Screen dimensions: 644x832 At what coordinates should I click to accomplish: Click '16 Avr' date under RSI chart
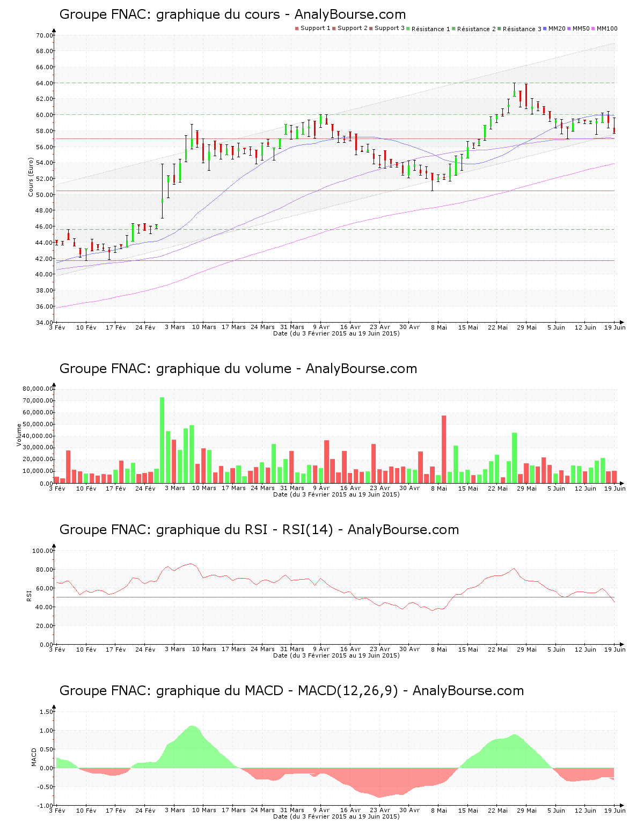tap(350, 649)
